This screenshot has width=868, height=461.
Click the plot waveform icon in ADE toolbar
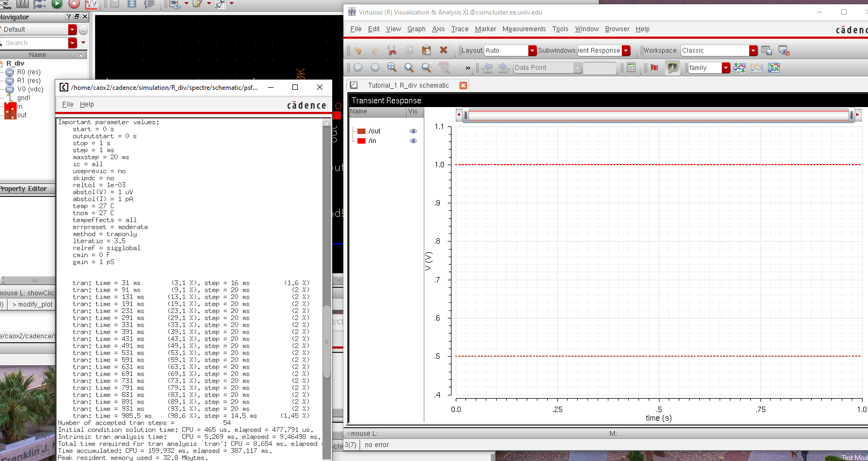pos(91,4)
